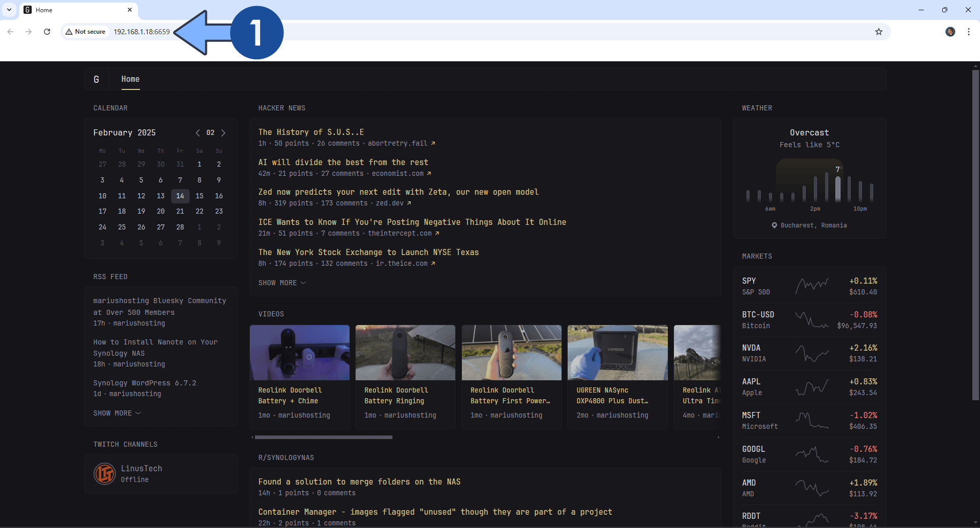Expand Hacker News with SHOW MORE
The image size is (980, 528).
click(x=282, y=283)
